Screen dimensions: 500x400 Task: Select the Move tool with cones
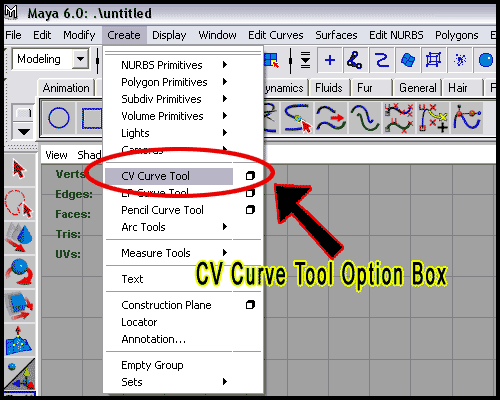click(x=19, y=237)
